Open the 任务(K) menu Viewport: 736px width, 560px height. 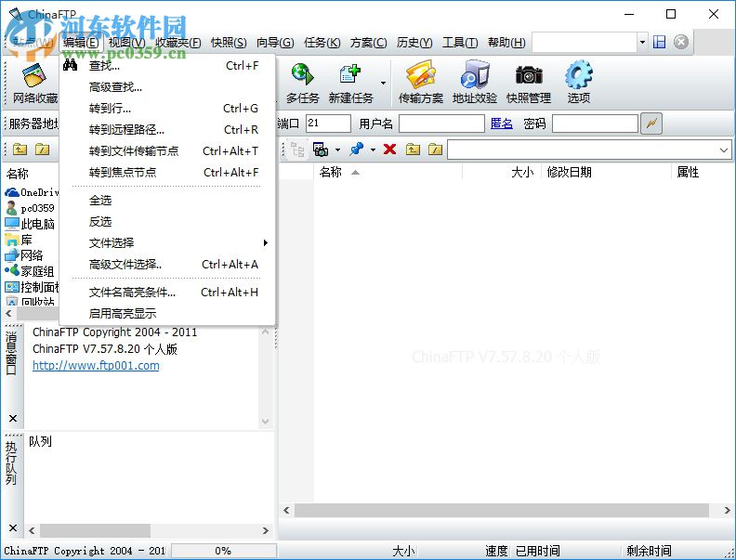pyautogui.click(x=322, y=43)
